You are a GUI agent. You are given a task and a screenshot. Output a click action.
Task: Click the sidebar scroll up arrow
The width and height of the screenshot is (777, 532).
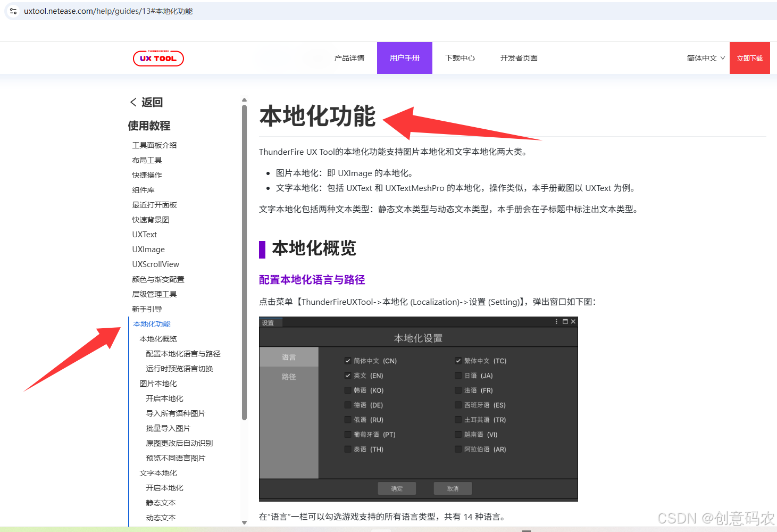(244, 100)
